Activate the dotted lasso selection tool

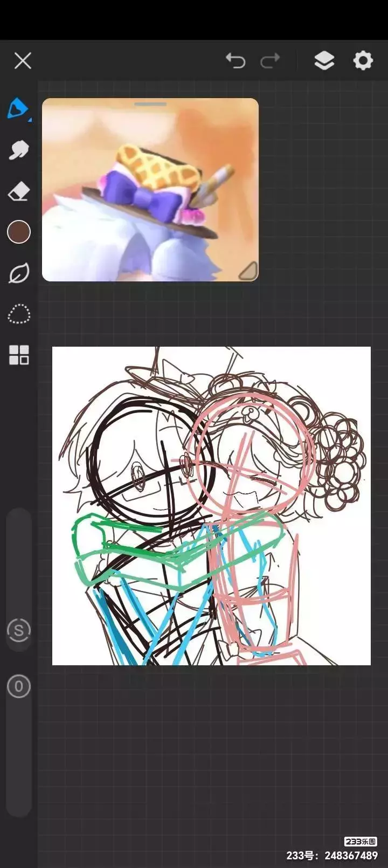click(x=19, y=314)
